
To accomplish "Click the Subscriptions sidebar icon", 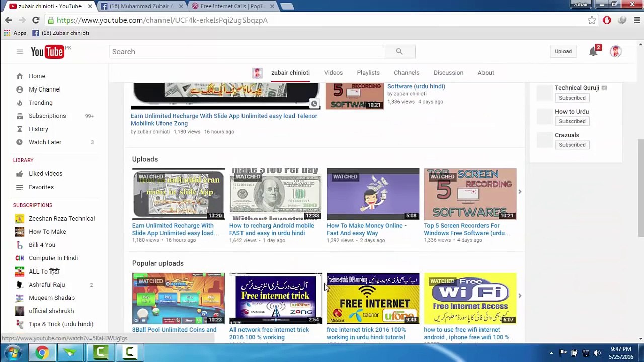I will pos(20,116).
